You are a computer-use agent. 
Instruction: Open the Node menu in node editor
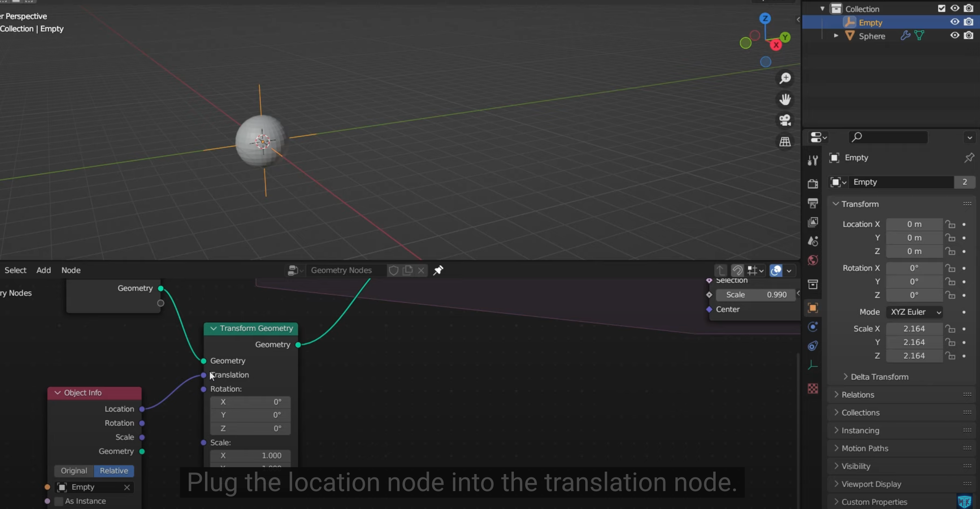(x=71, y=271)
